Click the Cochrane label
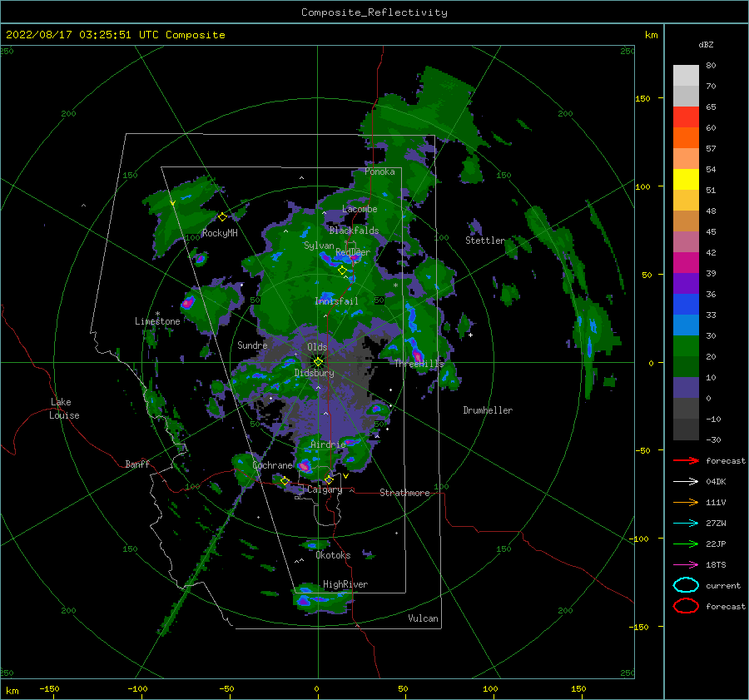This screenshot has width=749, height=700. tap(272, 465)
